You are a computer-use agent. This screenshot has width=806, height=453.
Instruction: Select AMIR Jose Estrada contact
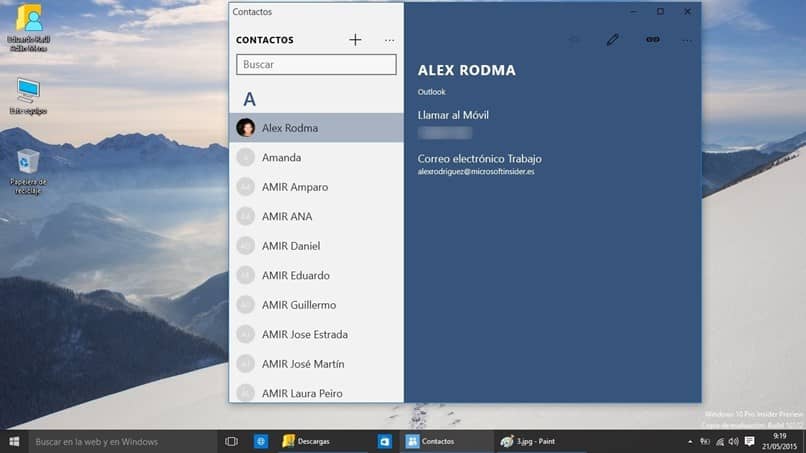click(x=316, y=334)
